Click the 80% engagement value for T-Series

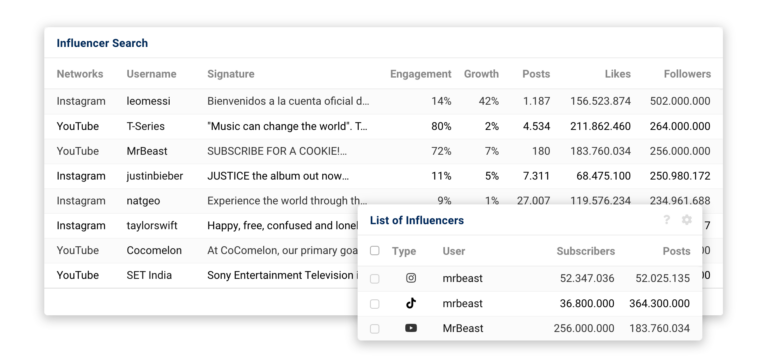tap(441, 126)
